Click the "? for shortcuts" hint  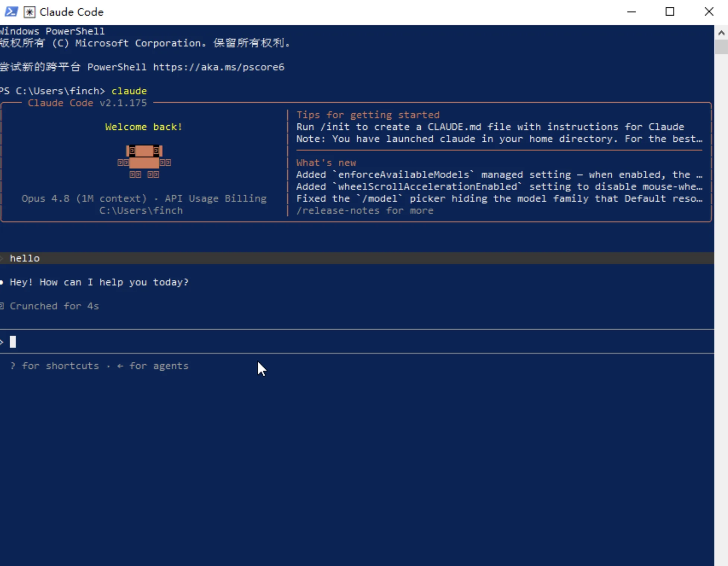(x=55, y=365)
